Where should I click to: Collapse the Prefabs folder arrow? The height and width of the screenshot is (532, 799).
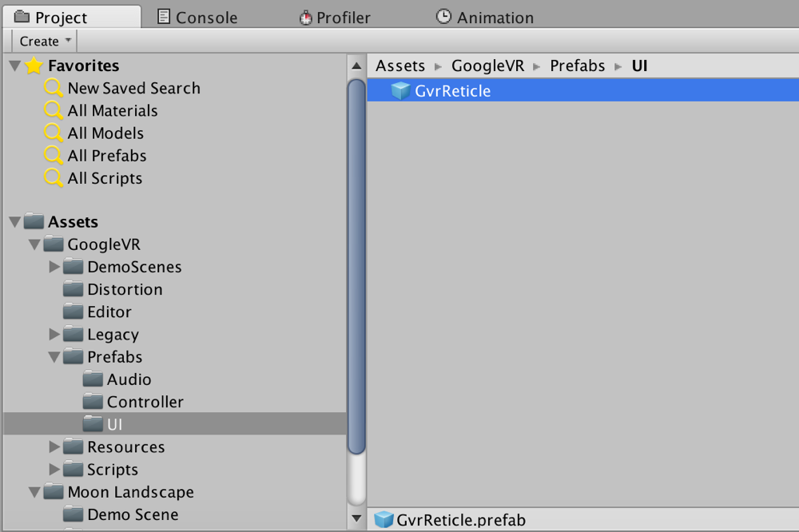pyautogui.click(x=54, y=357)
